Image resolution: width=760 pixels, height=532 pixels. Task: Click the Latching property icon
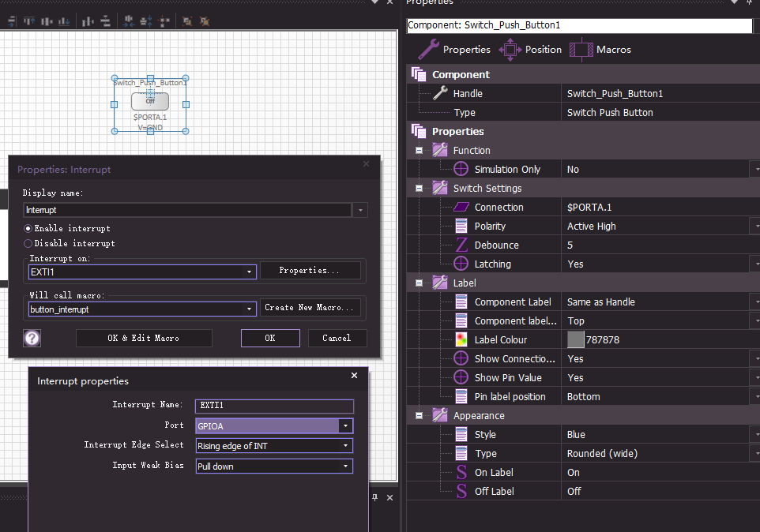[461, 264]
